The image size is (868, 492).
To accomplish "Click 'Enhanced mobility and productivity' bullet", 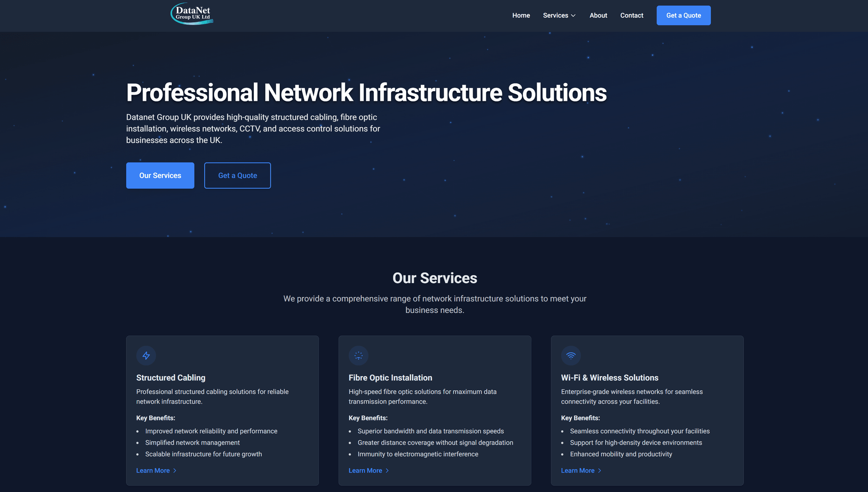I will pos(621,454).
